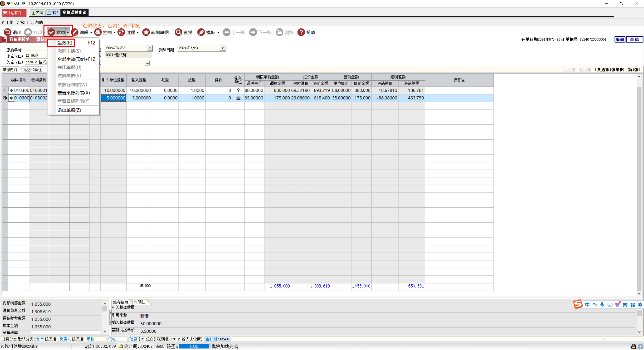Image resolution: width=644 pixels, height=350 pixels.
Task: Click the 退出 exit toolbar icon
Action: pyautogui.click(x=8, y=32)
